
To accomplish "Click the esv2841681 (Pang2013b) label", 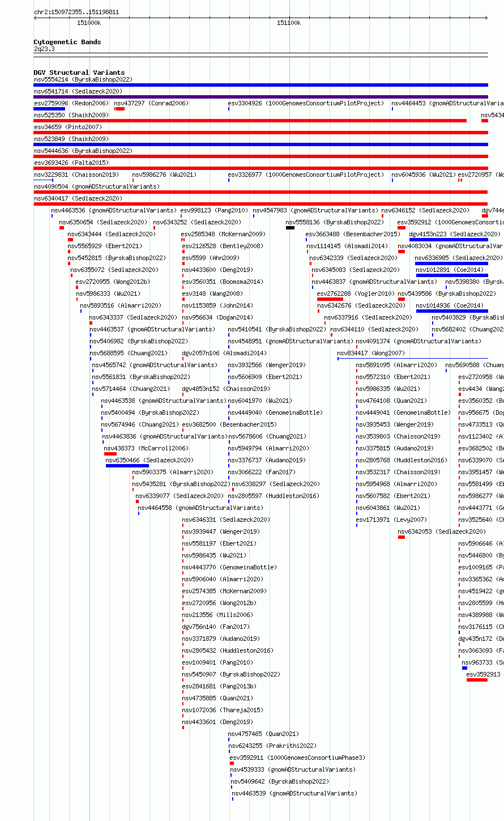I will click(x=219, y=687).
